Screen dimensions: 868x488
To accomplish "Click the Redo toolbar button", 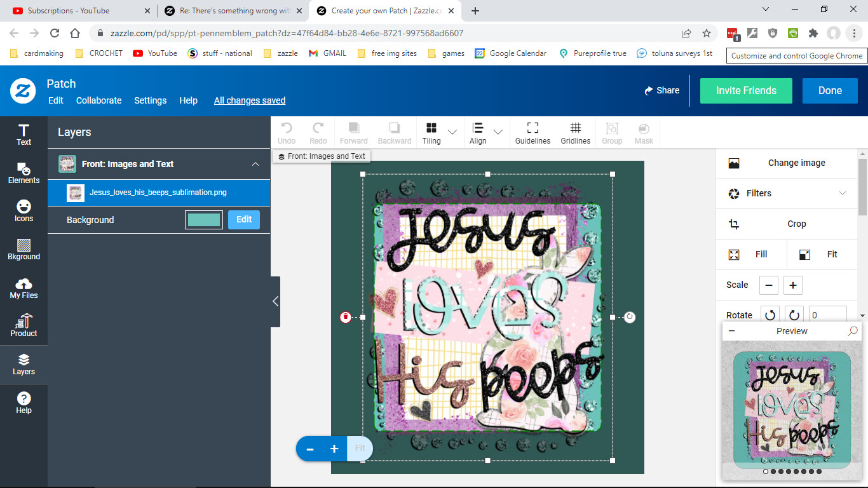I will [x=318, y=133].
